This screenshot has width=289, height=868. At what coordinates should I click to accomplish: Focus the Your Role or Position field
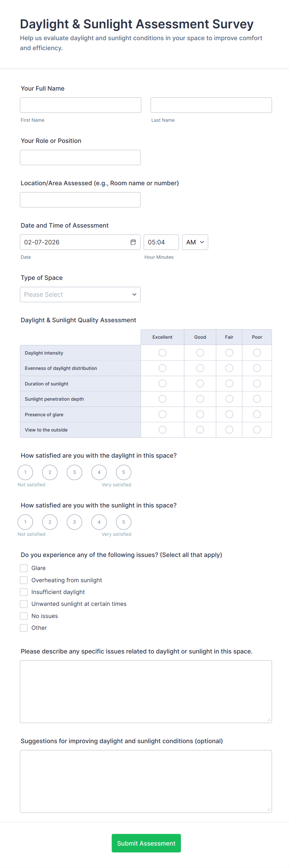tap(80, 157)
